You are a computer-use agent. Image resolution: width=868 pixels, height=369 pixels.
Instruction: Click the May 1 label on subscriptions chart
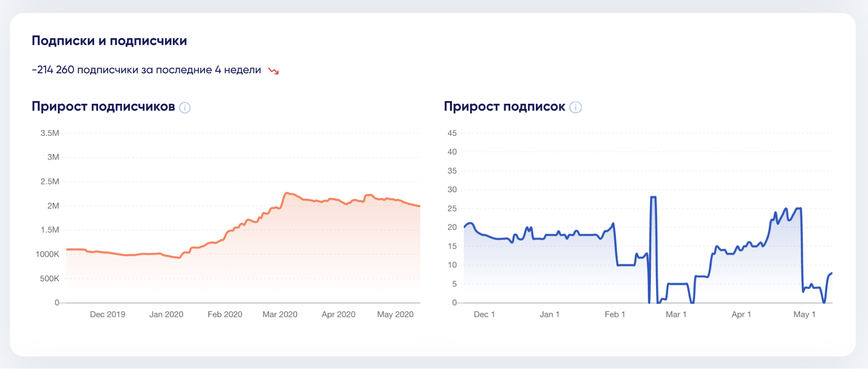point(804,314)
